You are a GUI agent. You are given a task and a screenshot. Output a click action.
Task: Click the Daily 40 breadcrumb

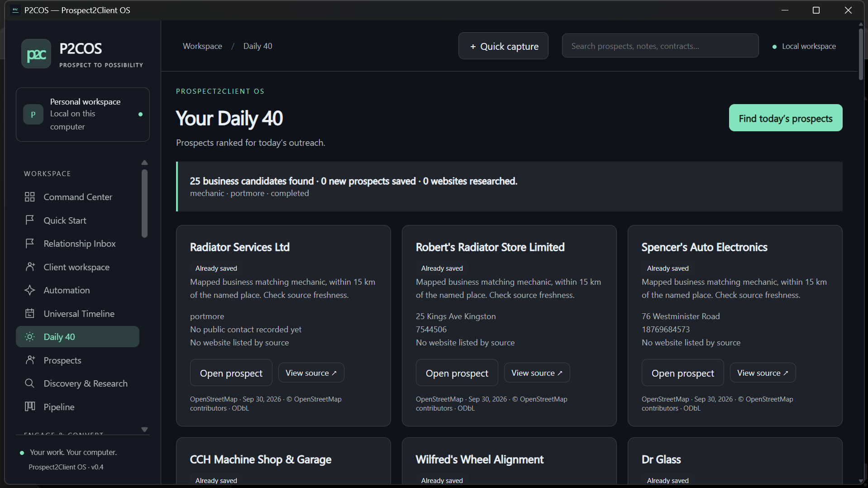pos(258,46)
